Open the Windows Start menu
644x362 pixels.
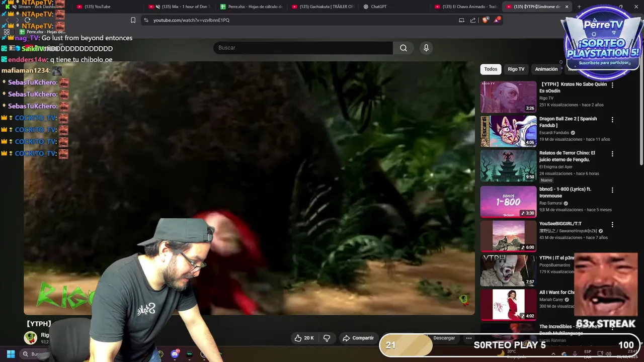pyautogui.click(x=11, y=354)
